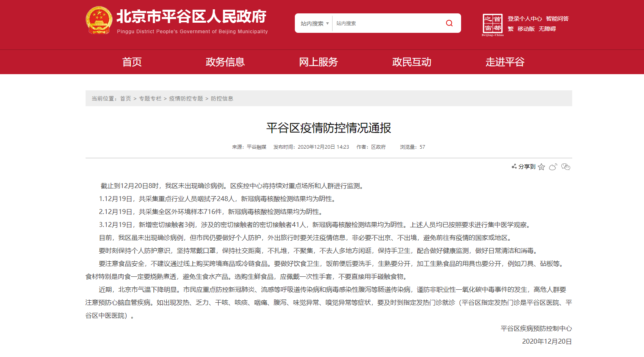Open 智能问答 smart Q&A link
Screen dimensions: 644x357
tap(557, 19)
